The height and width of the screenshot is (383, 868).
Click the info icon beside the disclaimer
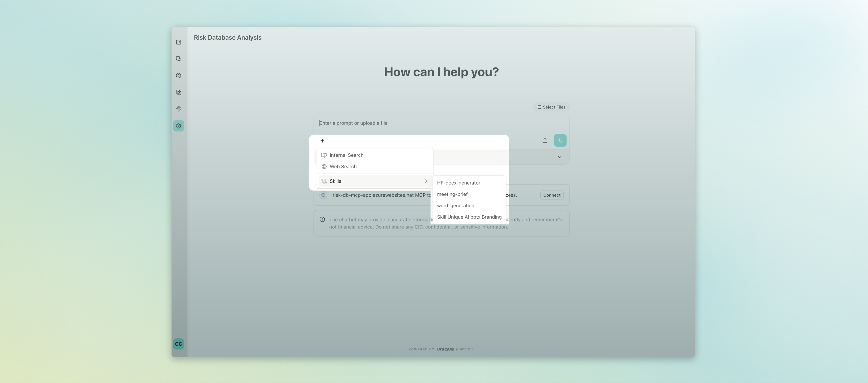pyautogui.click(x=322, y=220)
